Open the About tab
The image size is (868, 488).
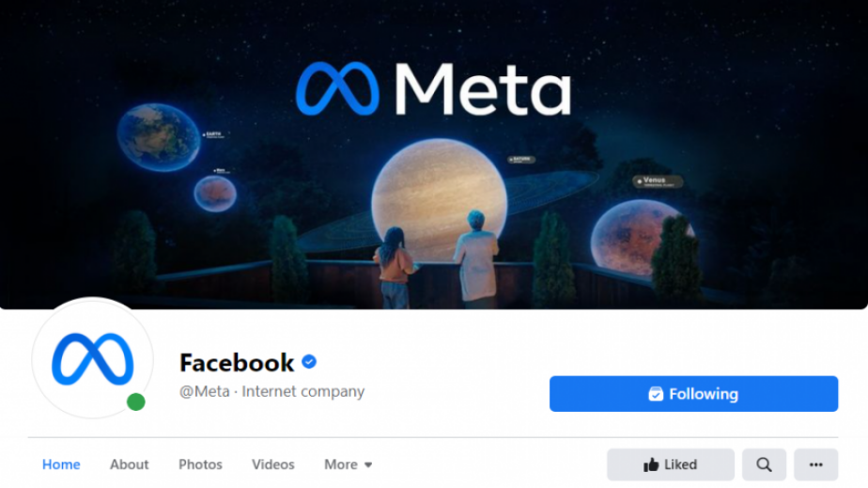pos(129,464)
